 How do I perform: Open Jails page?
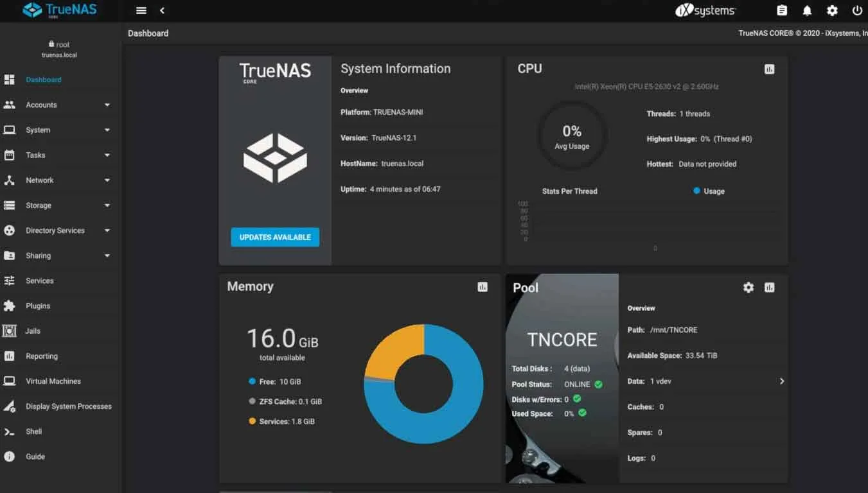point(33,331)
